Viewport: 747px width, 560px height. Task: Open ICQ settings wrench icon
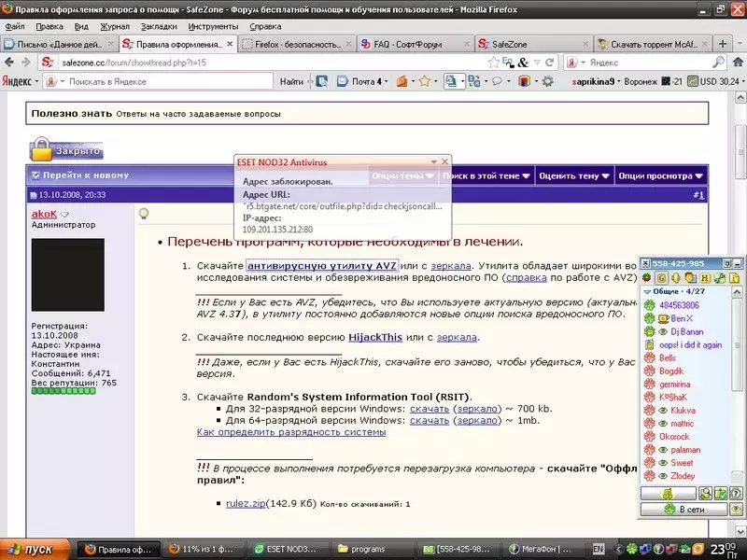pyautogui.click(x=720, y=278)
